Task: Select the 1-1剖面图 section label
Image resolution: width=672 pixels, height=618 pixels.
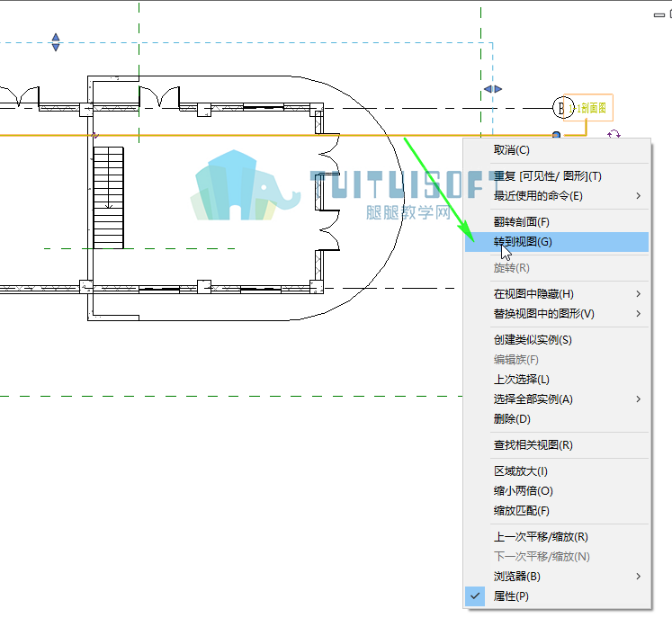Action: pyautogui.click(x=588, y=108)
